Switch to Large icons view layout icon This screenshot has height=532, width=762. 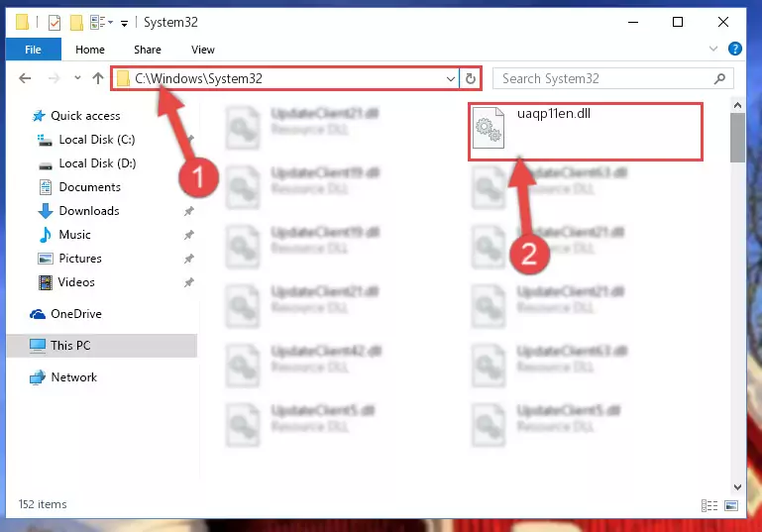click(731, 506)
